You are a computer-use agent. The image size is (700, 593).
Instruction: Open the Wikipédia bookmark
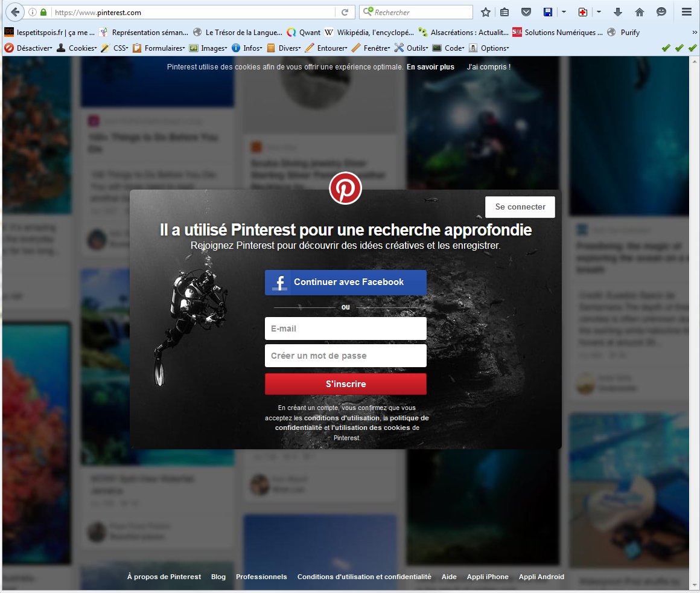(370, 32)
